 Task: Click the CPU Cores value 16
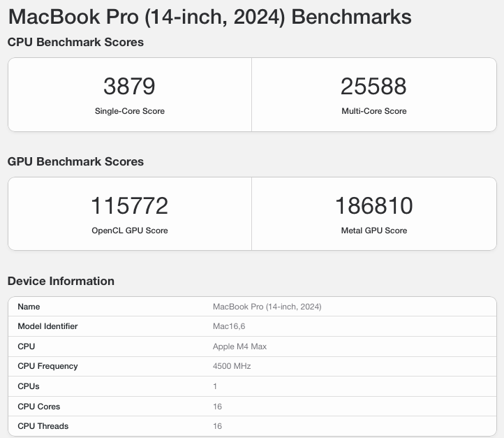click(x=217, y=407)
